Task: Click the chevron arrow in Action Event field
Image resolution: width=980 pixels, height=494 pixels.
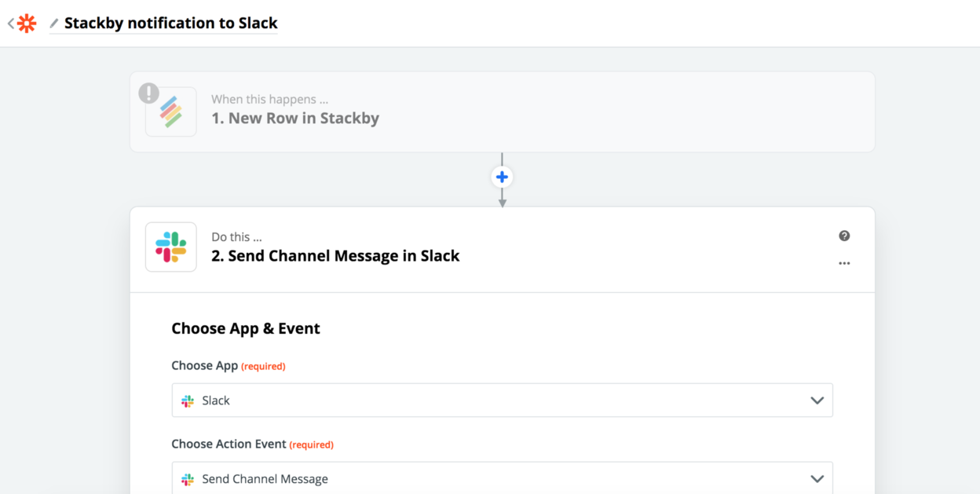Action: pos(817,478)
